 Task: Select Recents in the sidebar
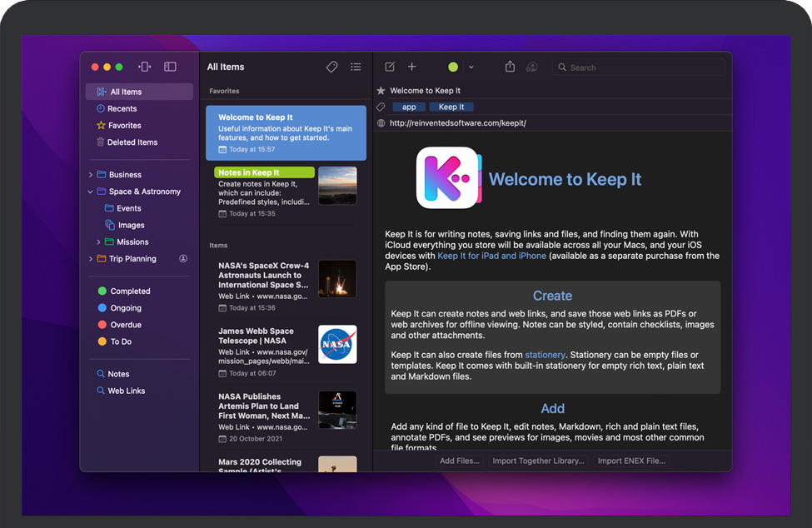(122, 108)
